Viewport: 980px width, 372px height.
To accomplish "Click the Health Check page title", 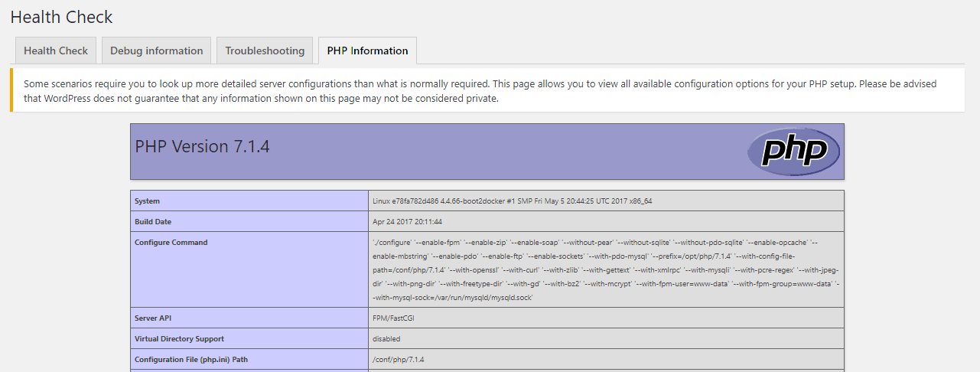I will click(61, 17).
